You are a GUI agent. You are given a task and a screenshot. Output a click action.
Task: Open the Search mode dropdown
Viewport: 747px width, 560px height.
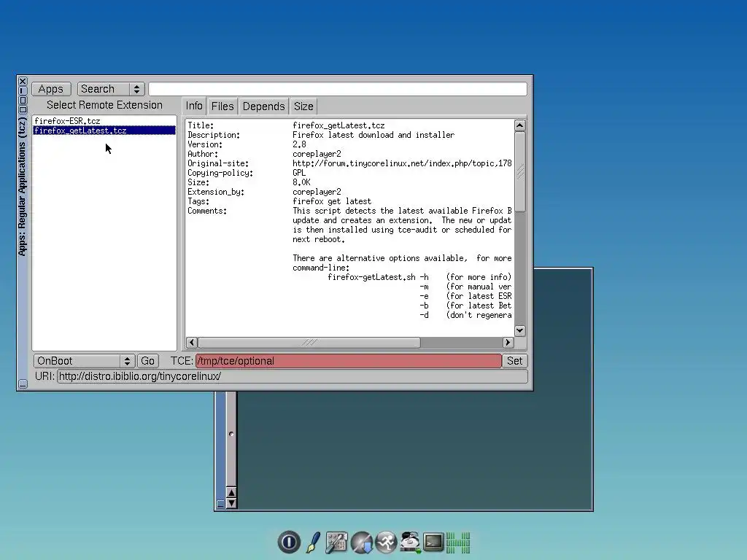tap(111, 89)
